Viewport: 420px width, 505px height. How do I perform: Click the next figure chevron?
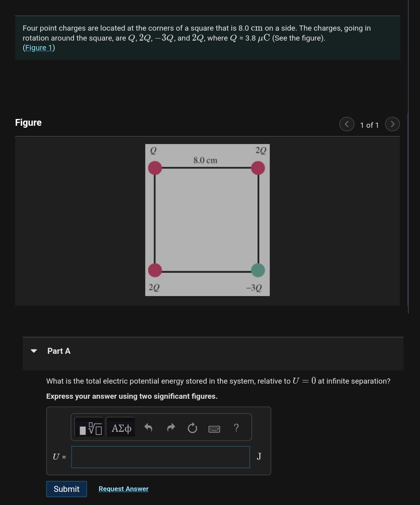[392, 124]
